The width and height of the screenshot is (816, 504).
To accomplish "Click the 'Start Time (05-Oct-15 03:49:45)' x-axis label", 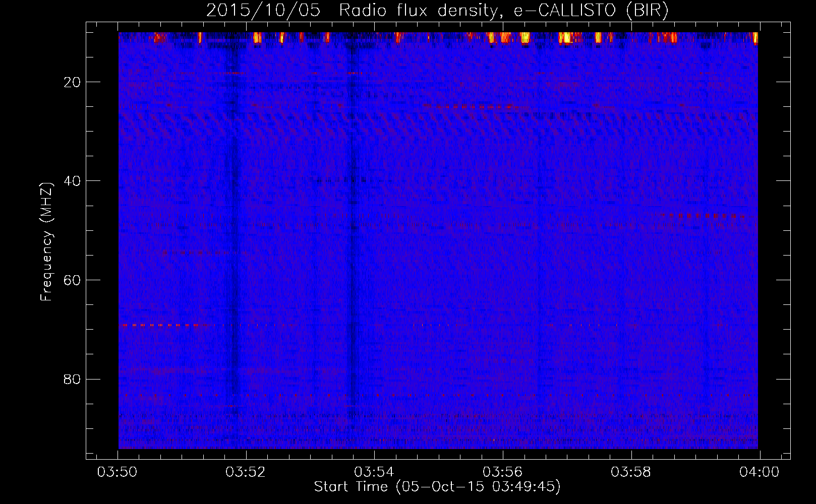I will [x=437, y=487].
